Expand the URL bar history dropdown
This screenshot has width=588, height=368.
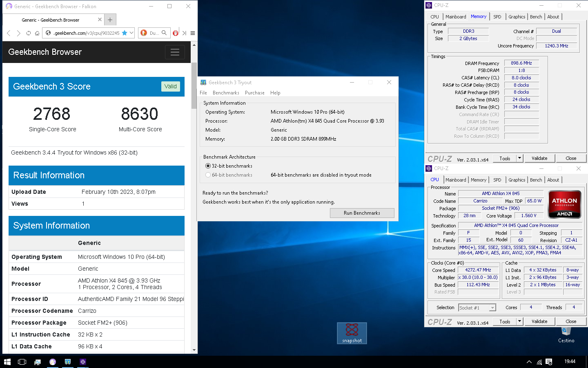131,33
